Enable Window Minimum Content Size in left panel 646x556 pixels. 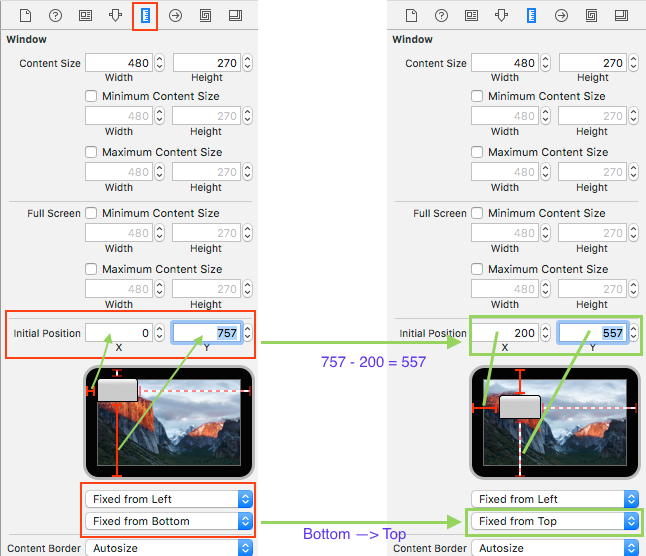coord(92,96)
